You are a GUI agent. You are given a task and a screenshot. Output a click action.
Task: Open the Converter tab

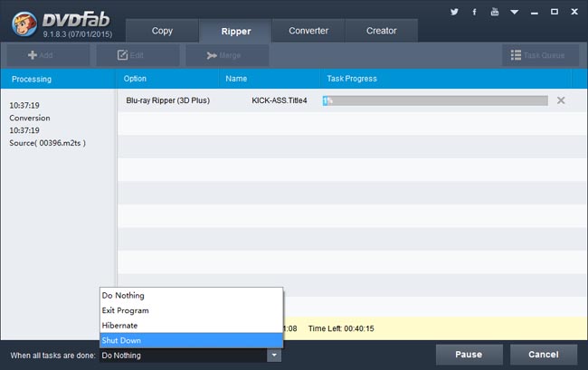pos(308,31)
